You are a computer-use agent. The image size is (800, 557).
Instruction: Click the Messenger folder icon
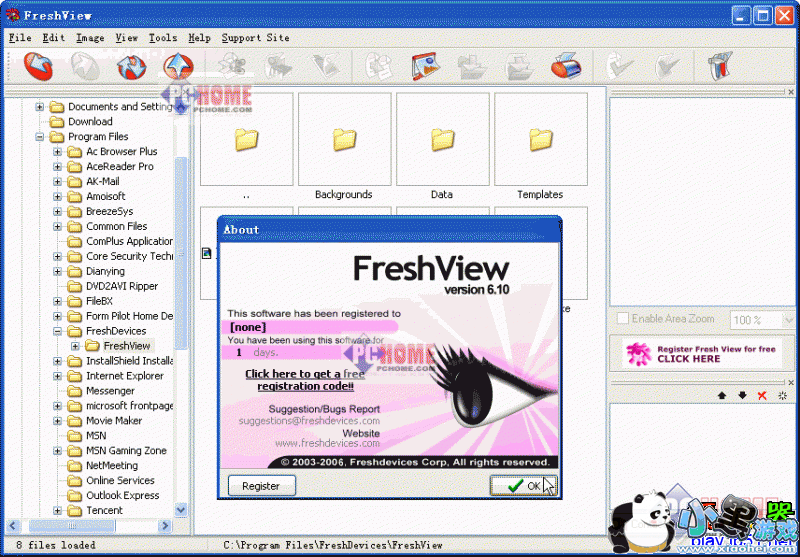point(74,391)
